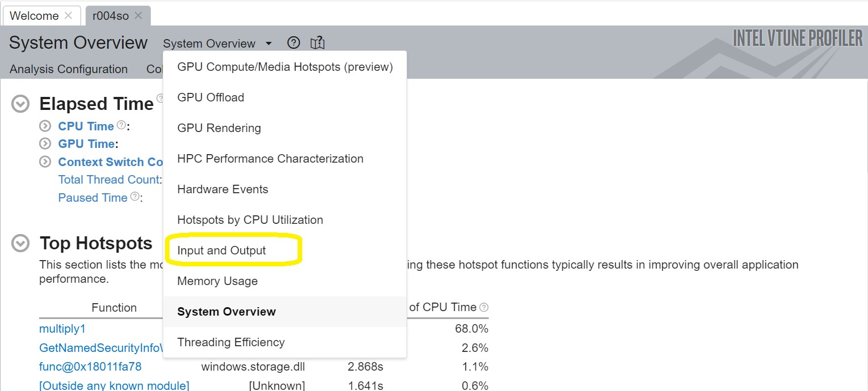Expand the Context Switch Count details
The height and width of the screenshot is (391, 868).
(x=44, y=161)
